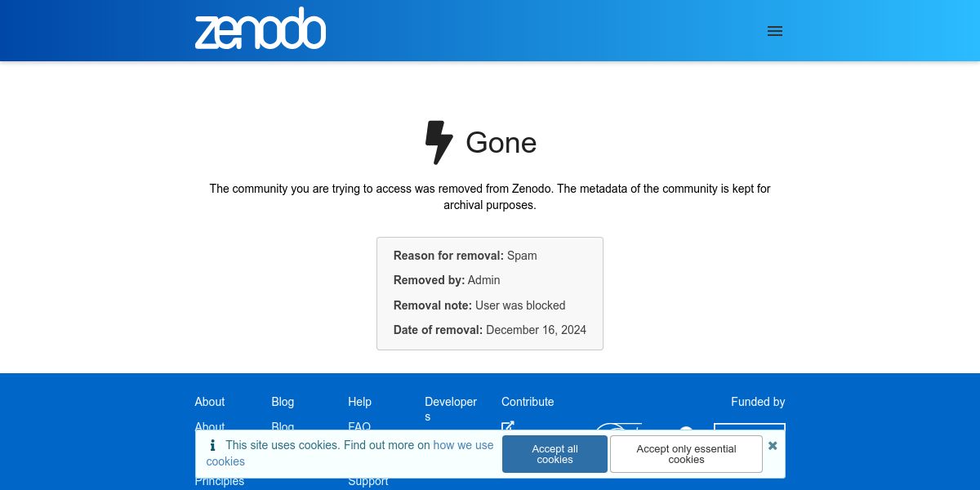980x490 pixels.
Task: Click the info icon in the cookie banner
Action: 212,445
